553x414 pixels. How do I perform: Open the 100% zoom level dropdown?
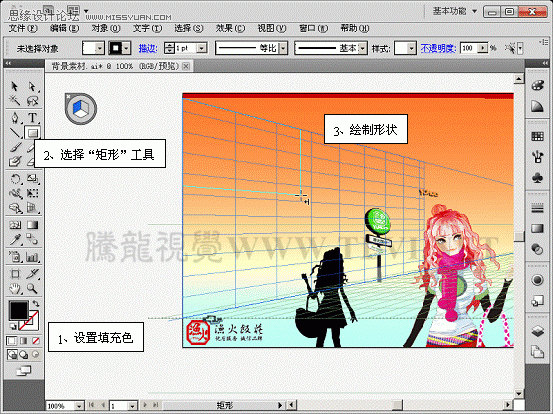pos(79,406)
